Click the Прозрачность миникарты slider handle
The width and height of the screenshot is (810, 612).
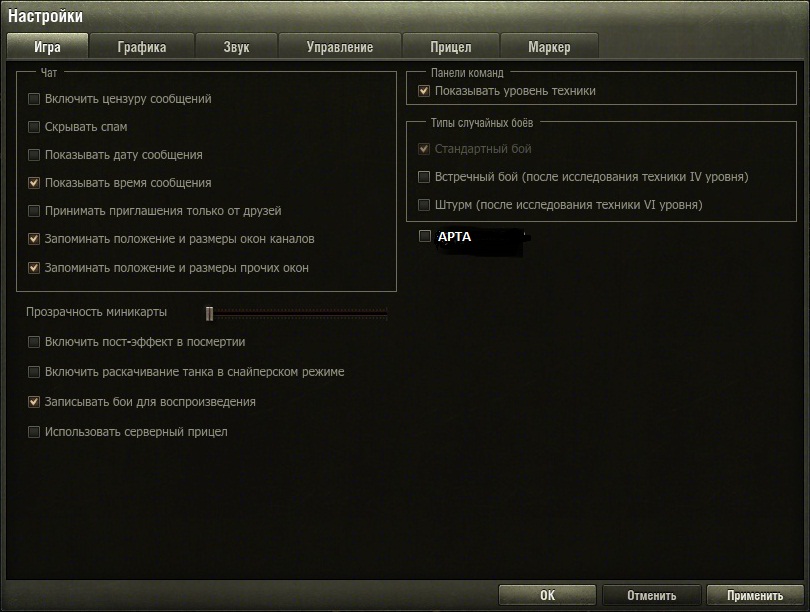209,313
